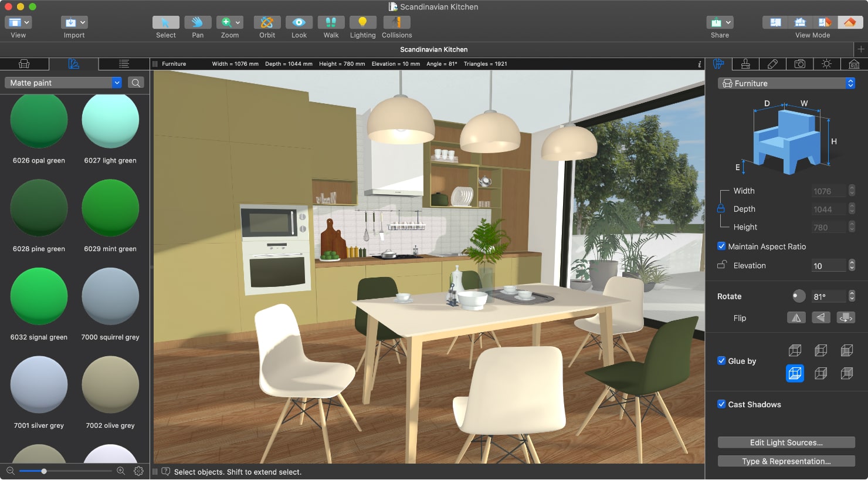Select the Orbit navigation tool
868x480 pixels.
[267, 22]
